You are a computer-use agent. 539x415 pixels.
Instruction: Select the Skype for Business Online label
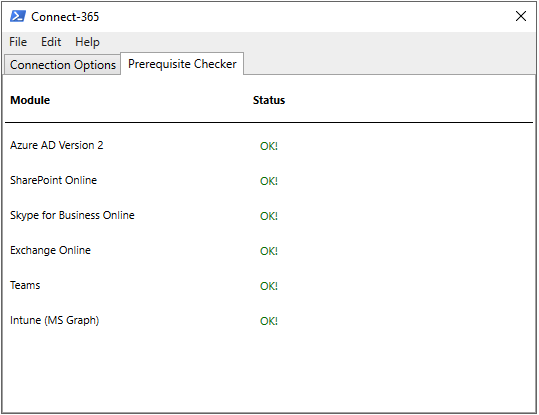(x=72, y=215)
